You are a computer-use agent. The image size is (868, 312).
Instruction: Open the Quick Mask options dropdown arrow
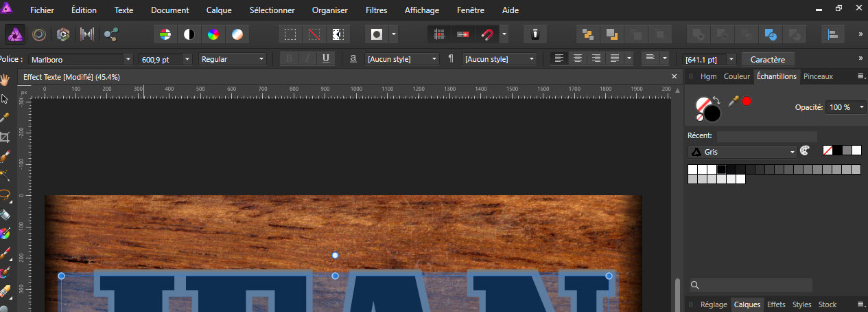(394, 34)
